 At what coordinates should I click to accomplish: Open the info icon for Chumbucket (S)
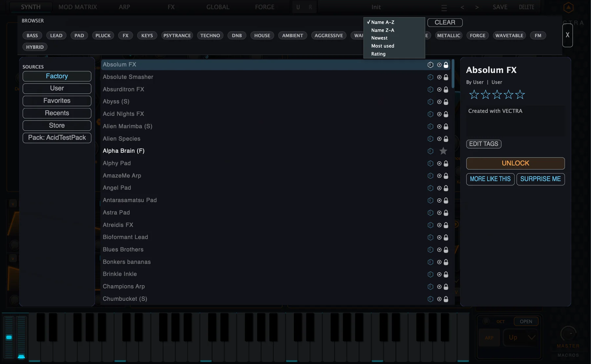pos(430,299)
